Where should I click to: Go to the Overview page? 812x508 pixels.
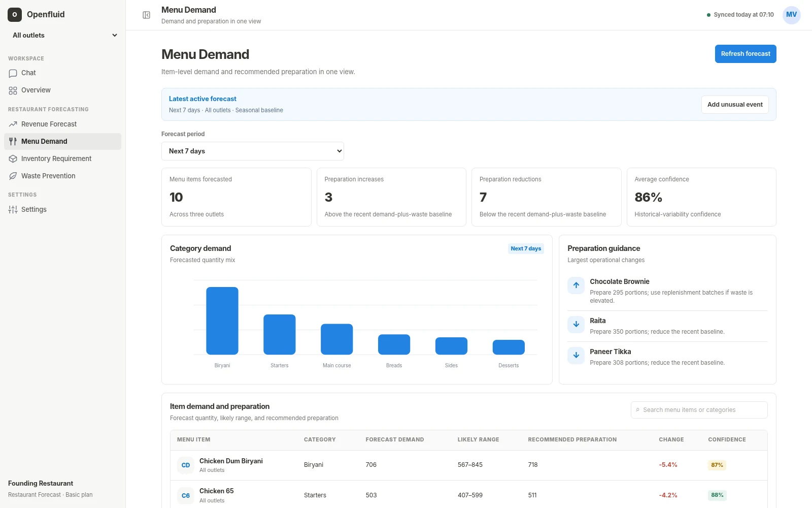(62, 90)
